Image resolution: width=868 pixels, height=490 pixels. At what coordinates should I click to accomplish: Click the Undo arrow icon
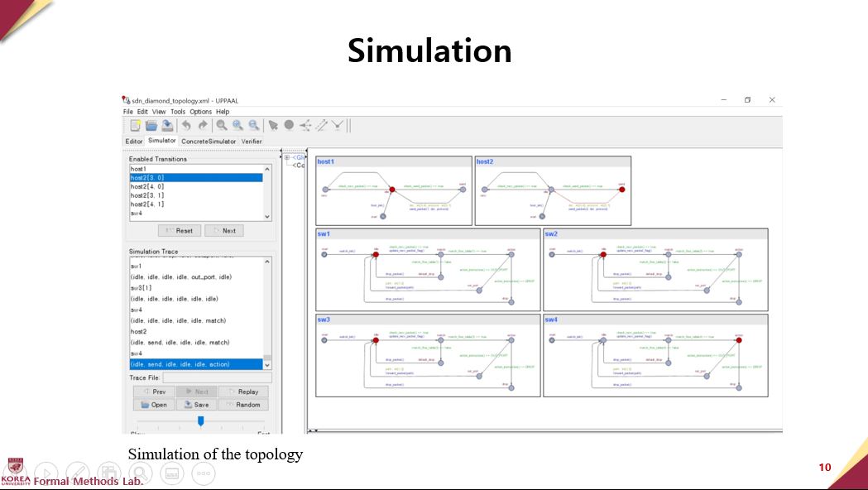187,126
